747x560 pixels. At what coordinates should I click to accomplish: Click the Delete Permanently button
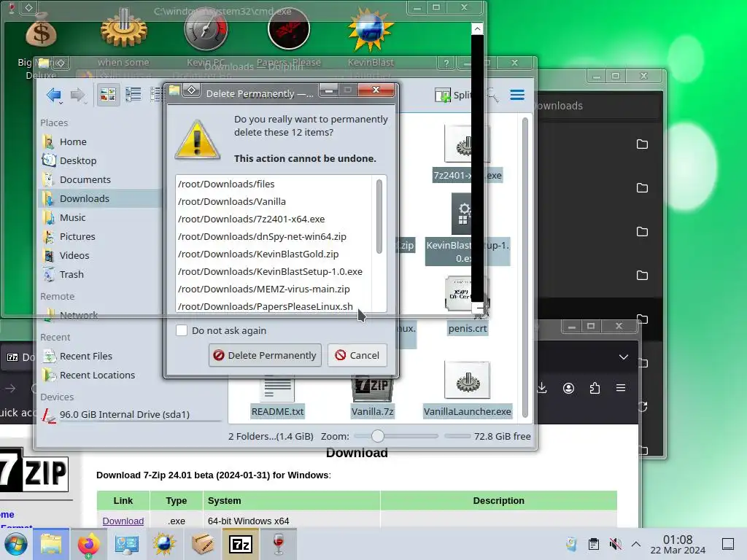point(265,355)
